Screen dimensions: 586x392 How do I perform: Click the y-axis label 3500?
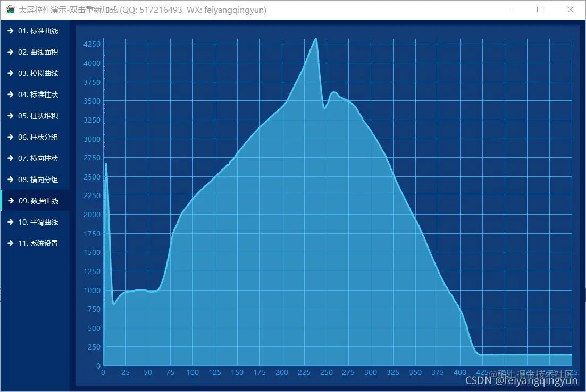(x=91, y=101)
